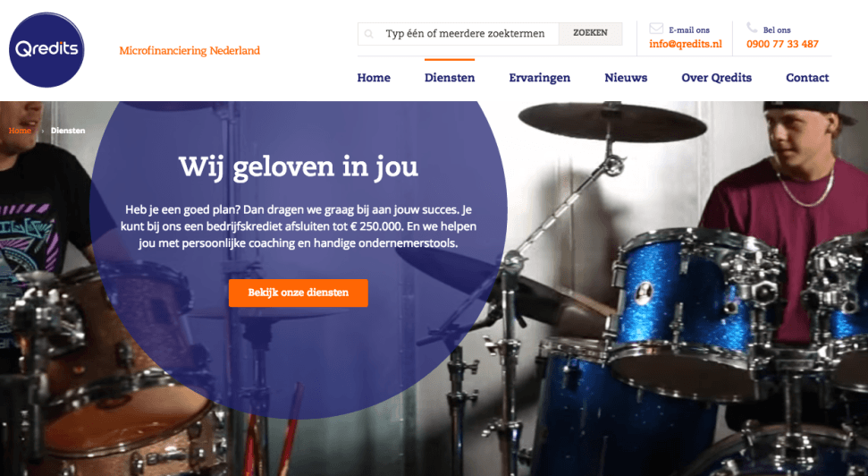
Task: Click the Diensten breadcrumb item
Action: click(68, 131)
